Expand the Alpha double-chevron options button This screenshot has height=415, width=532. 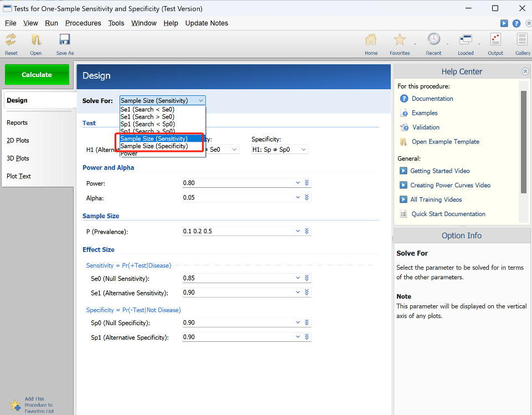(x=307, y=197)
